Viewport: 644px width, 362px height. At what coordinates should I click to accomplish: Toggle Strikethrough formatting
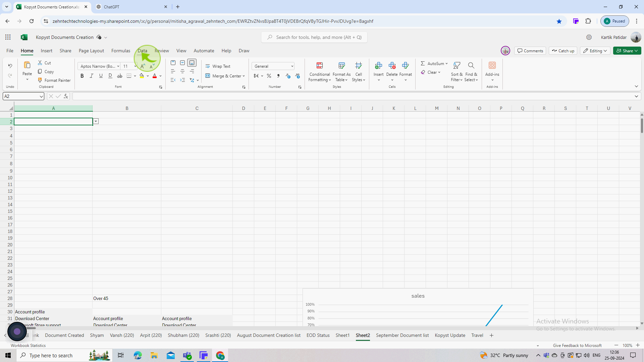[120, 76]
